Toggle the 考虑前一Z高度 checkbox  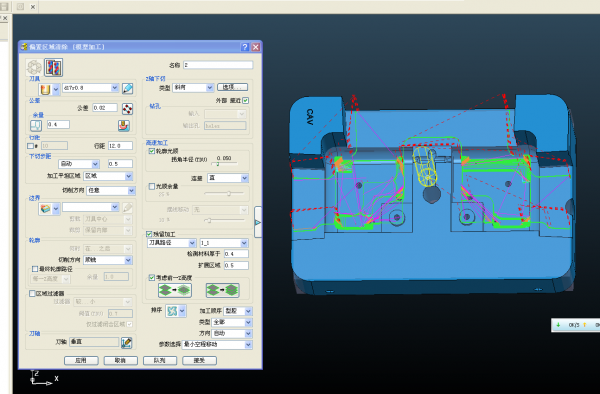[152, 278]
